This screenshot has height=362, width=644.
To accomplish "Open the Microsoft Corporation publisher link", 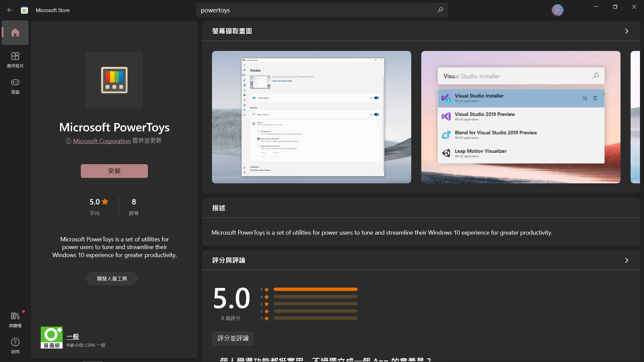I will 102,141.
